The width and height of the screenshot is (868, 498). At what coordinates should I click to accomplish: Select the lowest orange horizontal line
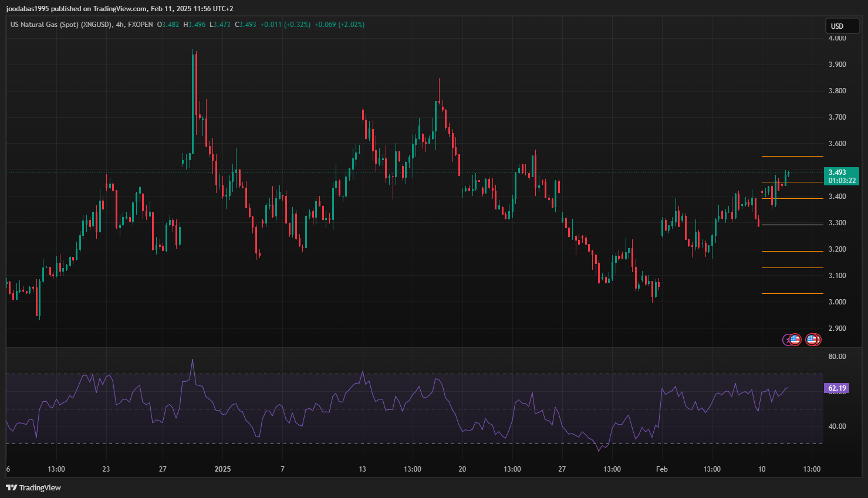792,293
